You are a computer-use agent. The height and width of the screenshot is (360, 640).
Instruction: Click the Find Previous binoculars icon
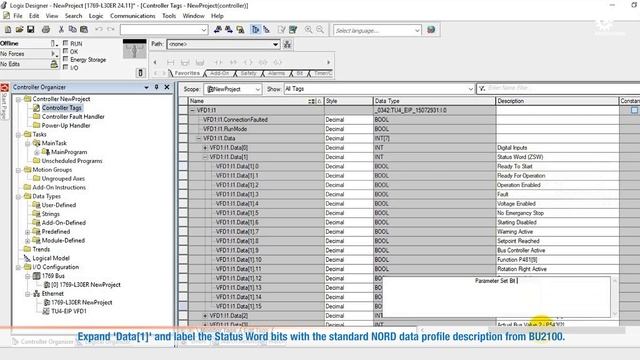(x=218, y=30)
